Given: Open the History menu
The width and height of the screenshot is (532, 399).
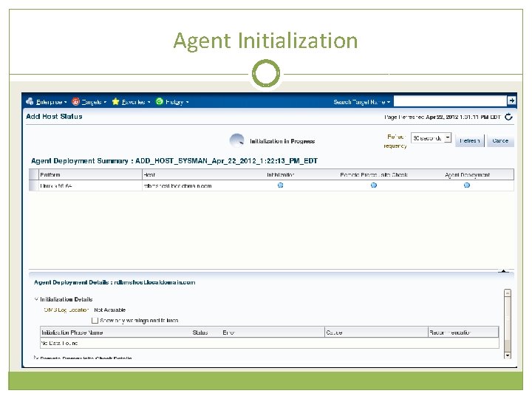Looking at the screenshot, I should pyautogui.click(x=177, y=102).
